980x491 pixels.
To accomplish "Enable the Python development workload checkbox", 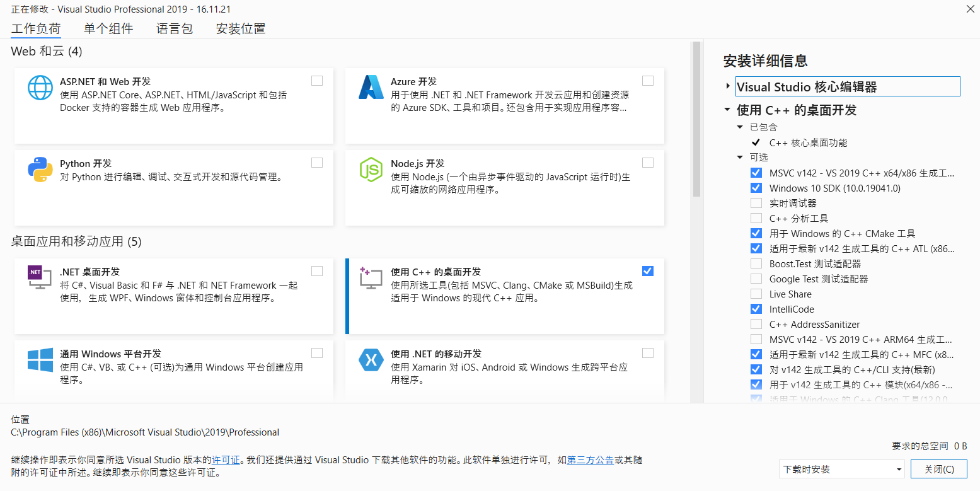I will [x=317, y=163].
